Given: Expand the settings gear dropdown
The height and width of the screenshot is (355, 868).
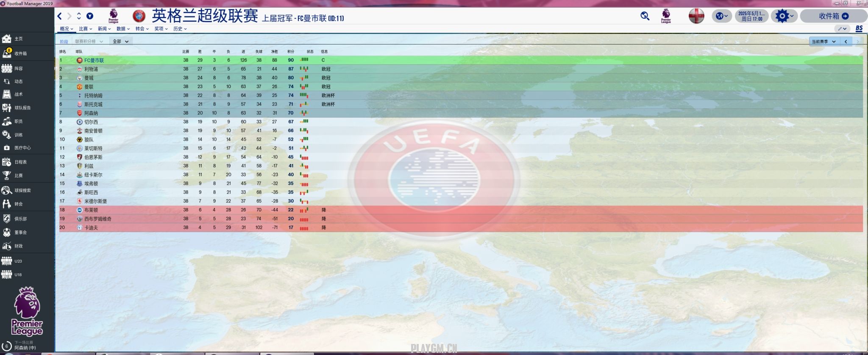Looking at the screenshot, I should tap(784, 16).
